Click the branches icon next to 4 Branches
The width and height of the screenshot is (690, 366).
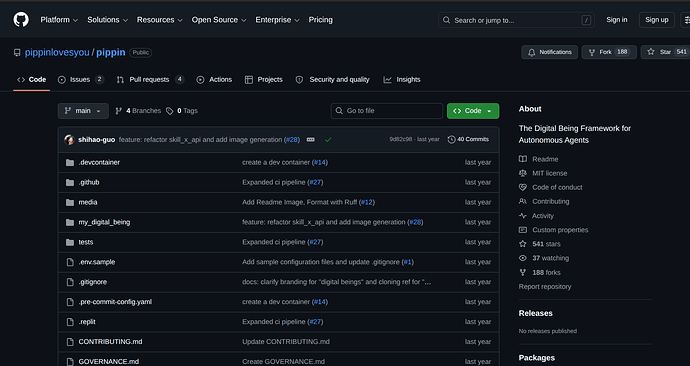(x=118, y=111)
